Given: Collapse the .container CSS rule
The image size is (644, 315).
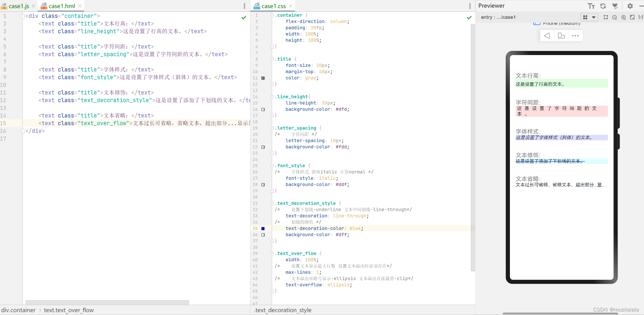Looking at the screenshot, I should coord(272,15).
